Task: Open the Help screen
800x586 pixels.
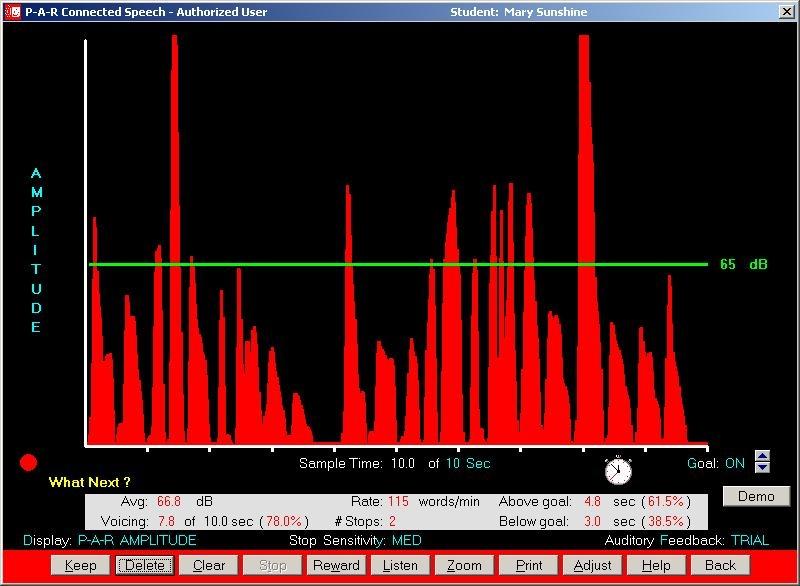Action: tap(656, 565)
